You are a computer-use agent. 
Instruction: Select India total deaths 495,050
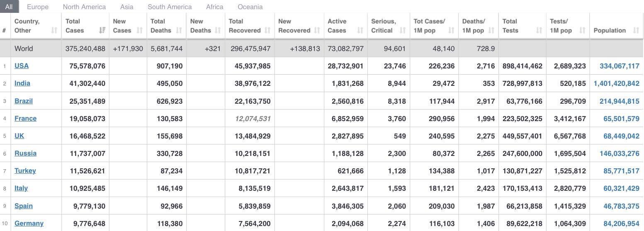click(170, 83)
